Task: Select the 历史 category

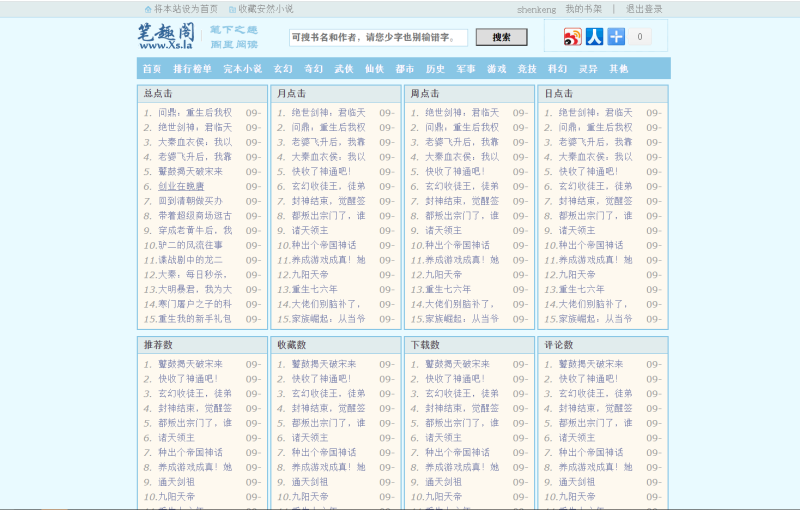Action: coord(435,69)
